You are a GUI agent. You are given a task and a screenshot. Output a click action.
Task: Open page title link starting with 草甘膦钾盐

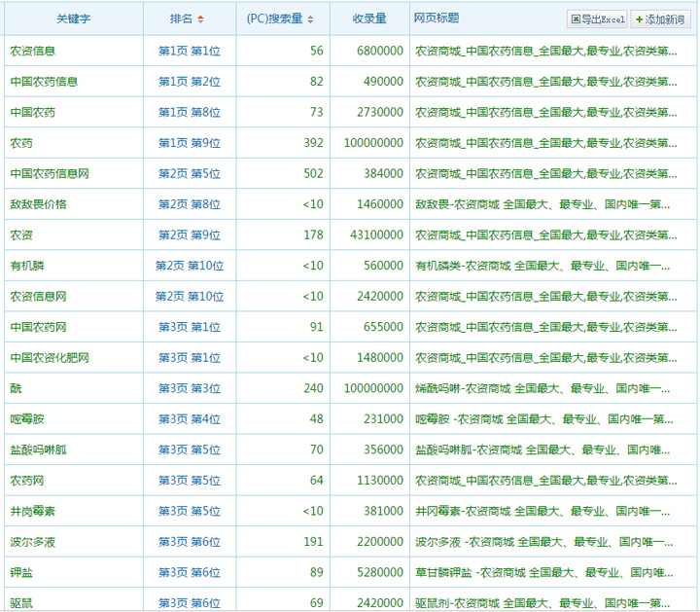pyautogui.click(x=542, y=573)
